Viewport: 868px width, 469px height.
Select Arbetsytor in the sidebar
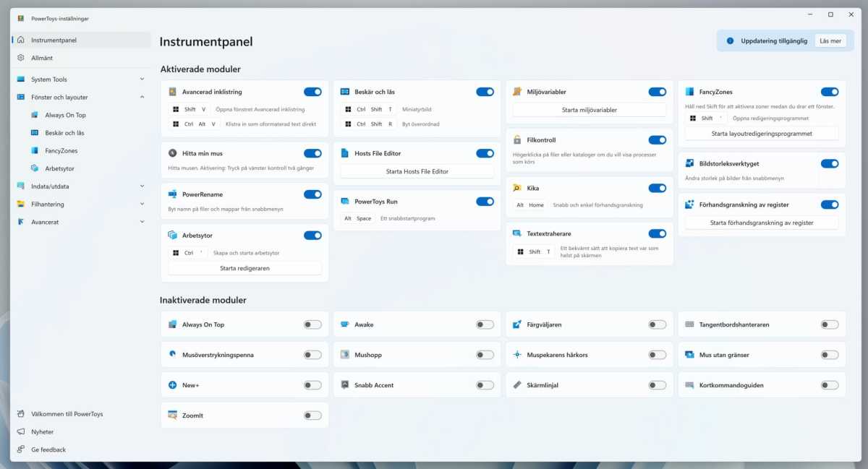[59, 168]
